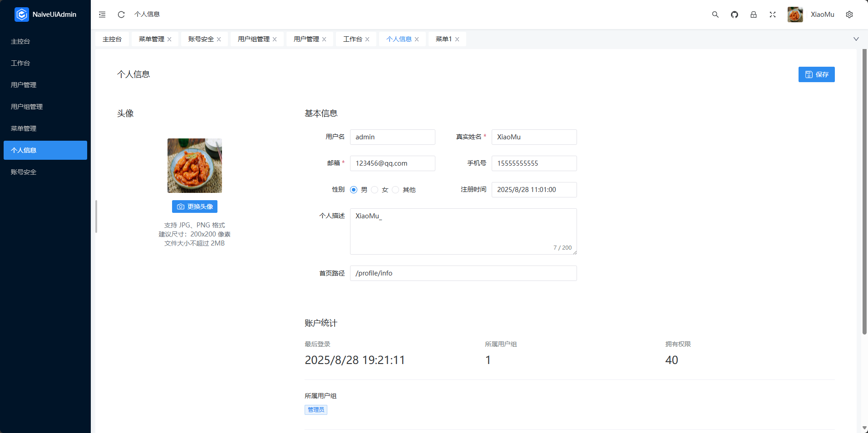Click the lock screen icon
Viewport: 868px width, 433px height.
753,14
